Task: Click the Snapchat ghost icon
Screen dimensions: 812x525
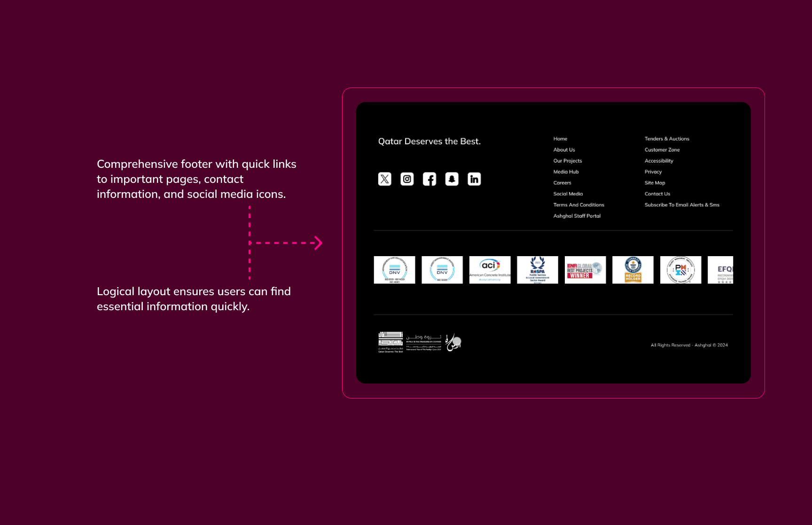Action: point(452,179)
